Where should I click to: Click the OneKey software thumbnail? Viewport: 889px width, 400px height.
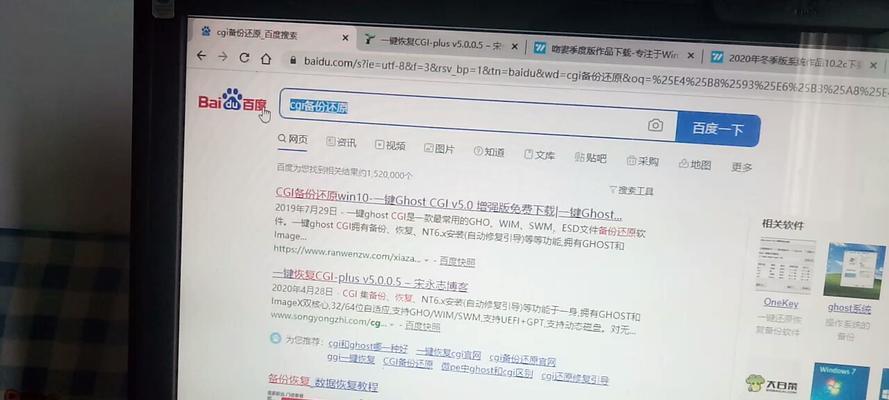(x=786, y=265)
